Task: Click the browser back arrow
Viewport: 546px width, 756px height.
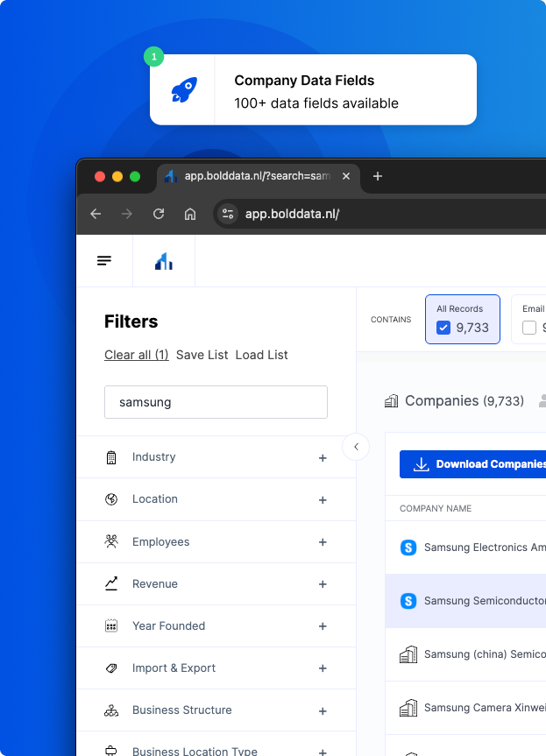Action: [x=96, y=214]
